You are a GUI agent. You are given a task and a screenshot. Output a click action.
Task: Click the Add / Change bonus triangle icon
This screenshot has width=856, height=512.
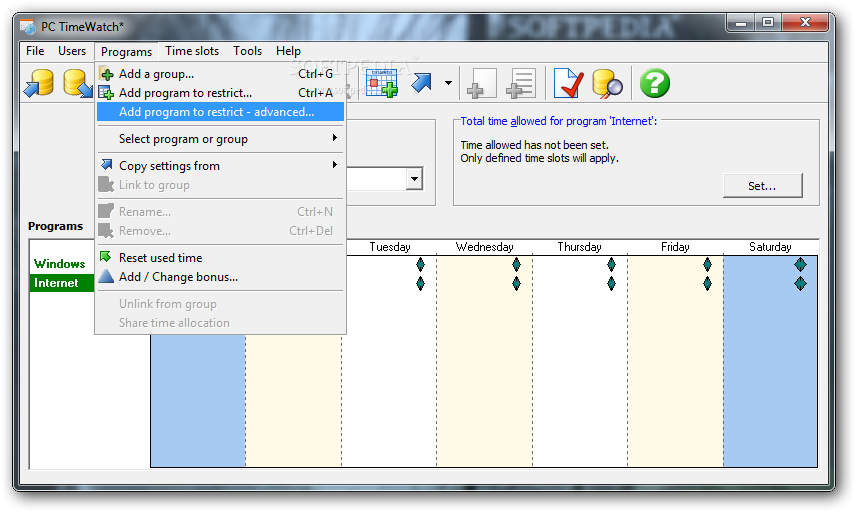point(106,276)
